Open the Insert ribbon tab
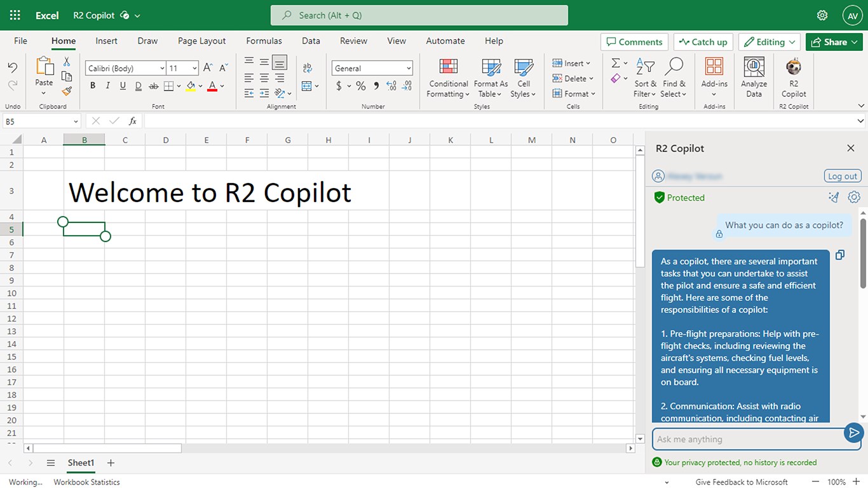The image size is (868, 488). [106, 41]
